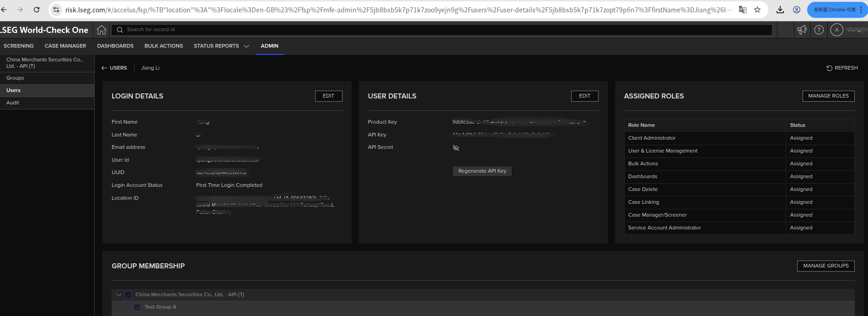Select Users in the sidebar
The image size is (868, 316).
click(x=47, y=91)
